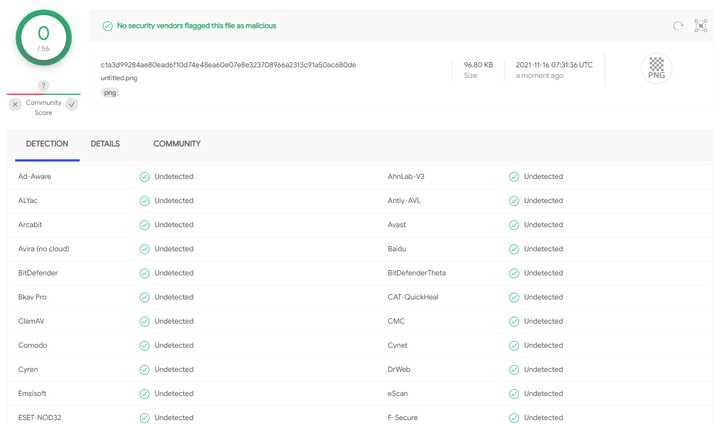This screenshot has width=720, height=424.
Task: Click the reanalyze file refresh icon
Action: click(x=678, y=26)
